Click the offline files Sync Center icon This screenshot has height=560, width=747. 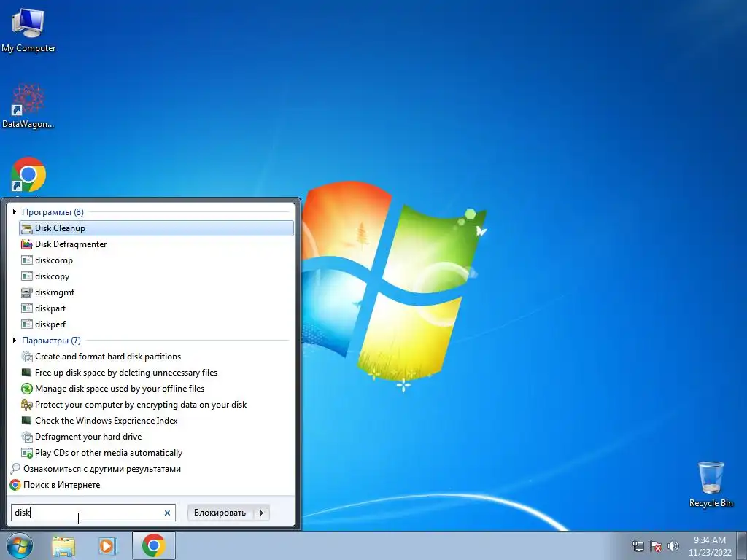click(27, 389)
